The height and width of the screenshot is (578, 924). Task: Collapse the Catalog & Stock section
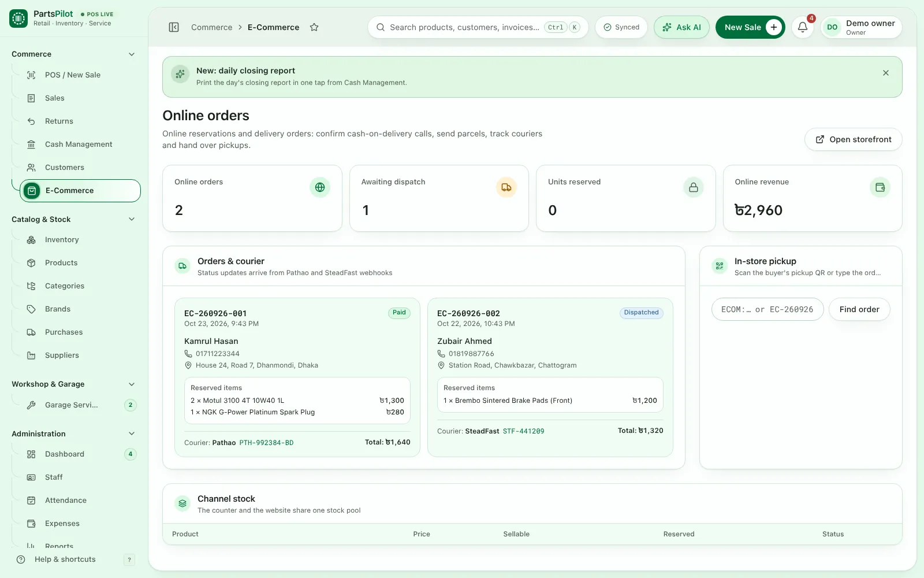[x=132, y=220]
